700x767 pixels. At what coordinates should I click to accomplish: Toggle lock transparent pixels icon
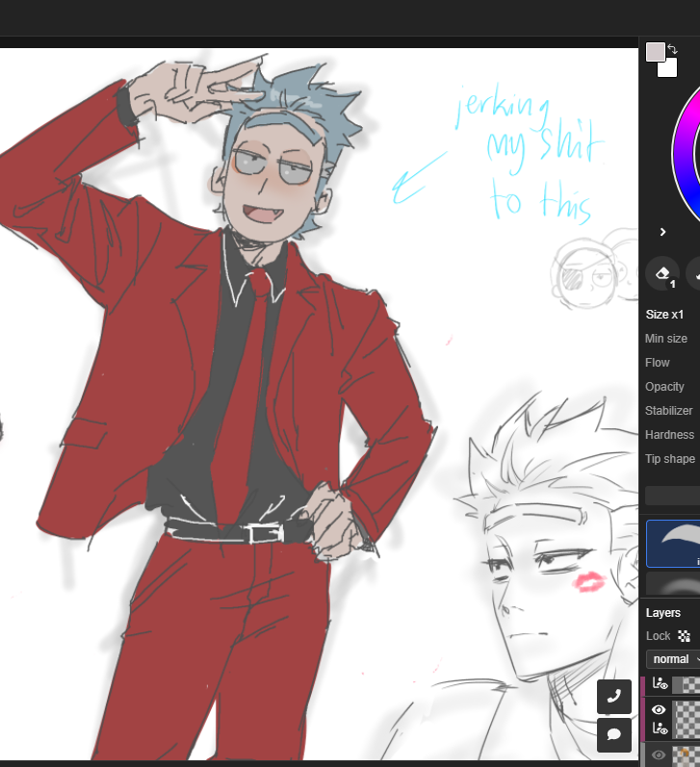coord(684,636)
